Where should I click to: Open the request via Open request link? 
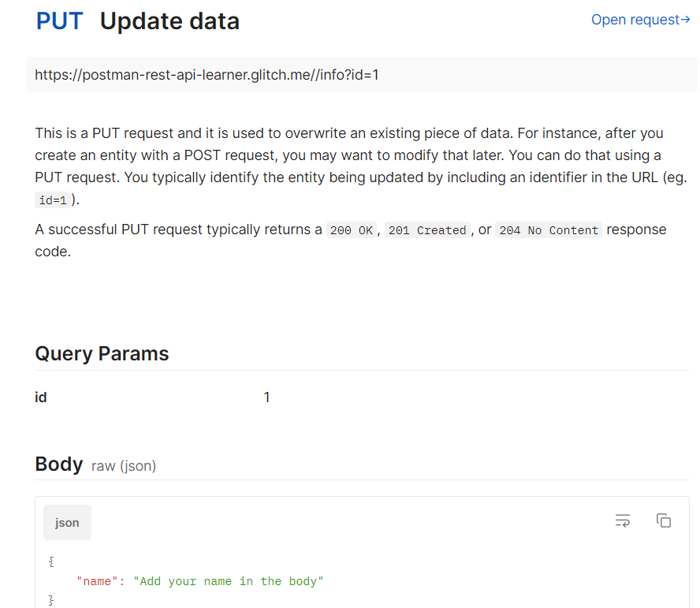pos(640,20)
